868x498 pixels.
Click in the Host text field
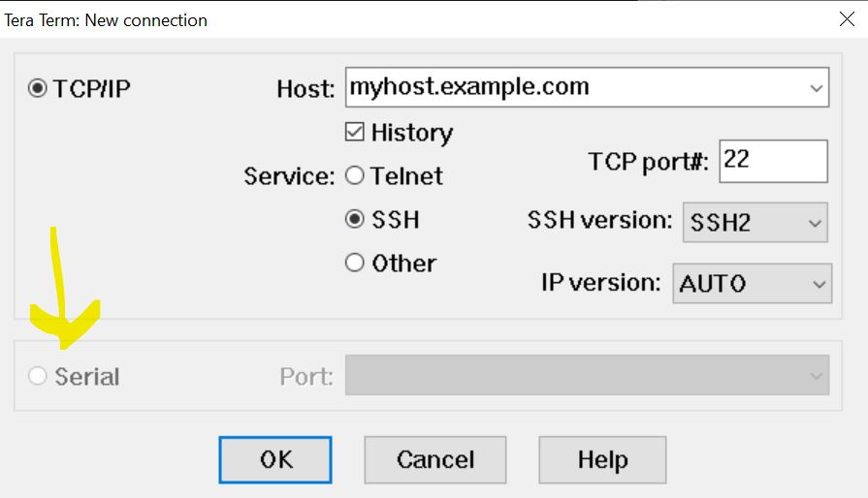576,87
